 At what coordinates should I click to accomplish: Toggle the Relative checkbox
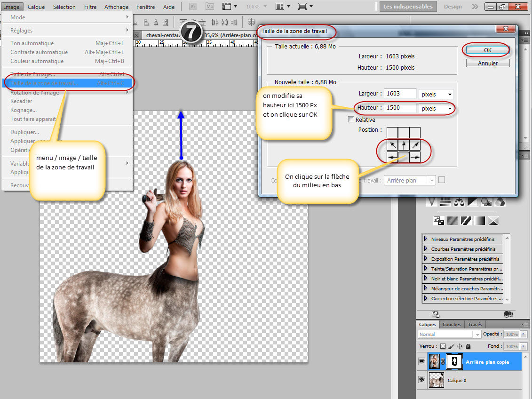point(351,120)
